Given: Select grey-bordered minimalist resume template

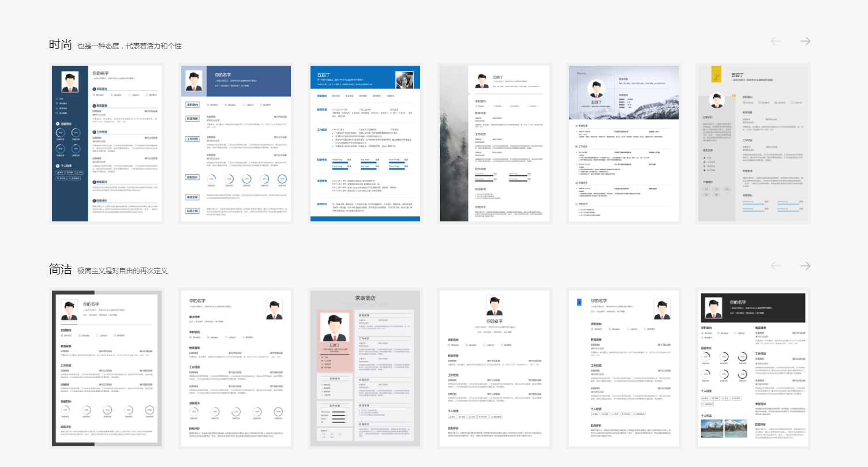Looking at the screenshot, I should (107, 368).
